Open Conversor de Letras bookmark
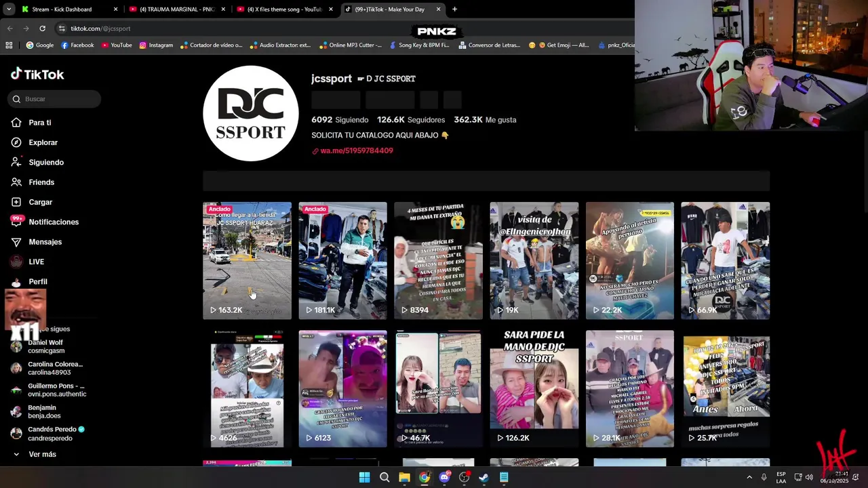Screen dimensions: 868x488 pos(490,45)
